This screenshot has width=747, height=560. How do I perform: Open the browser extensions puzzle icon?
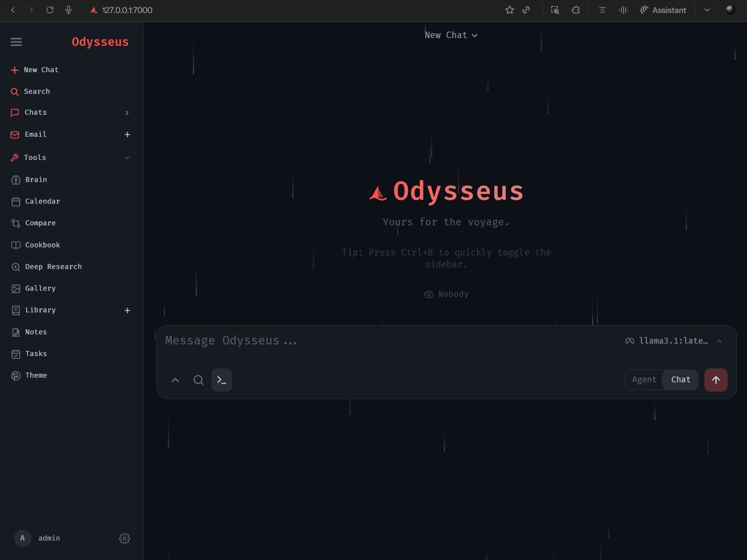tap(576, 10)
